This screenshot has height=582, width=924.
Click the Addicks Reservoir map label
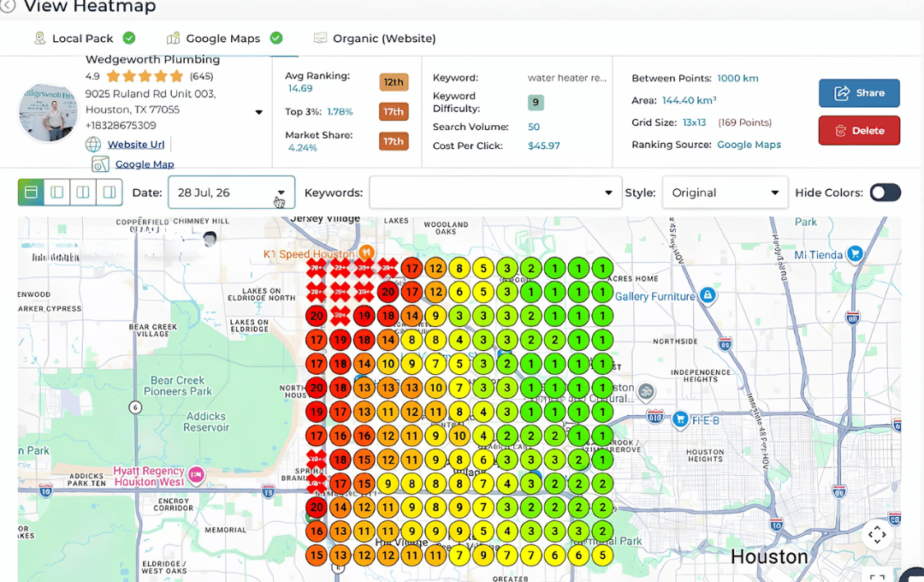[x=205, y=422]
